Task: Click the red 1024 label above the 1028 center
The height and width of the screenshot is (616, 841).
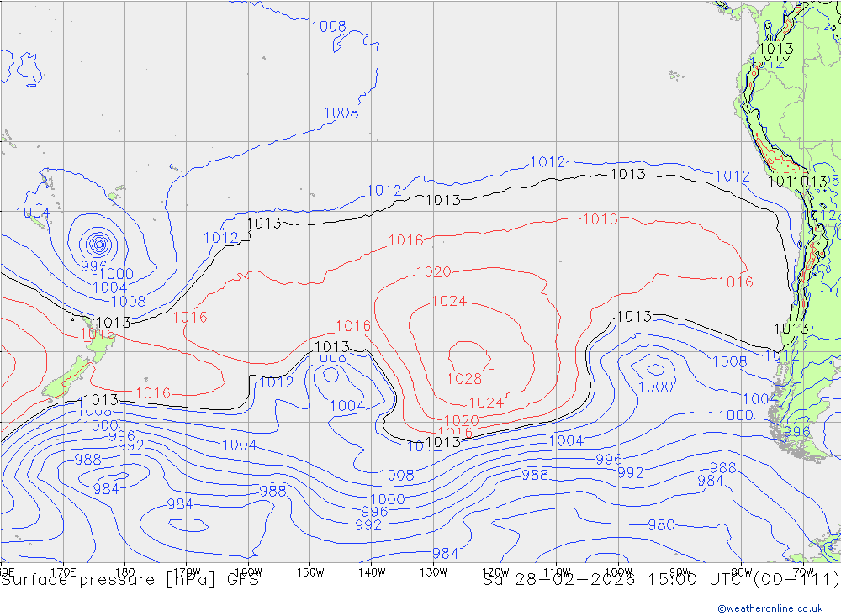Action: 449,301
